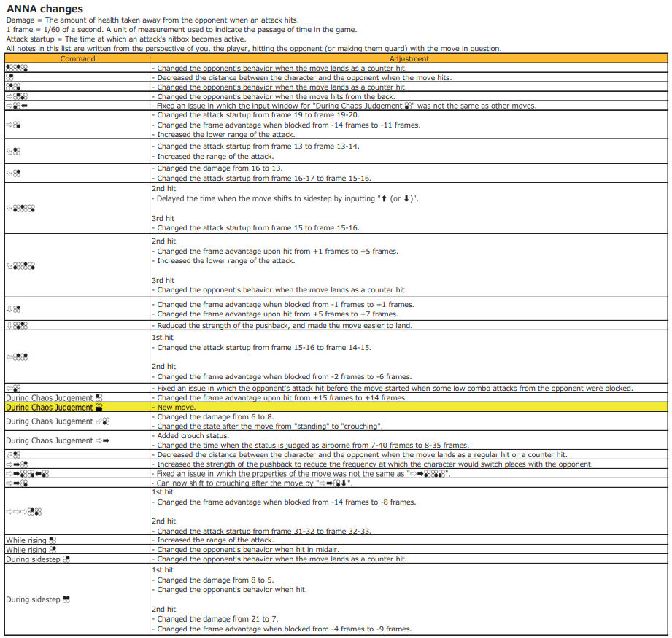The width and height of the screenshot is (672, 638).
Task: Select command icons for the "-2 frames to -6 frames" row
Action: pyautogui.click(x=17, y=357)
